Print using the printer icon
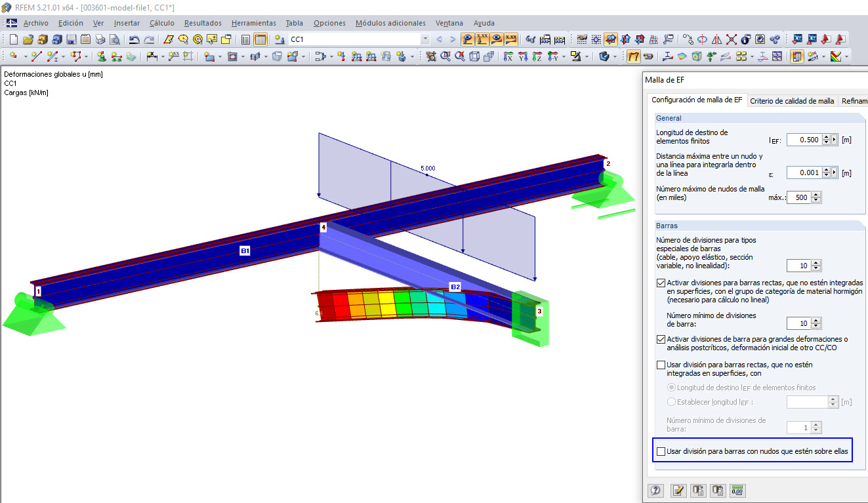Image resolution: width=868 pixels, height=503 pixels. coord(100,39)
